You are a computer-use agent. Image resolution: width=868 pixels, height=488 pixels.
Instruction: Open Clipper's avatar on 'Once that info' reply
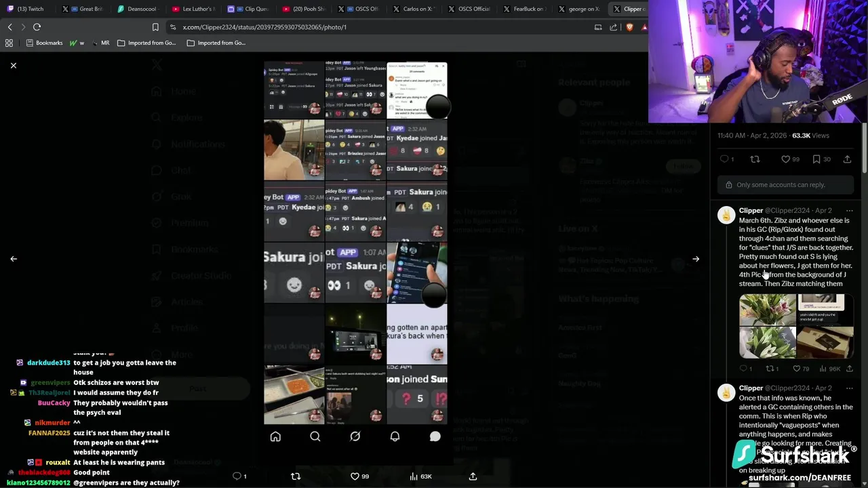[726, 393]
